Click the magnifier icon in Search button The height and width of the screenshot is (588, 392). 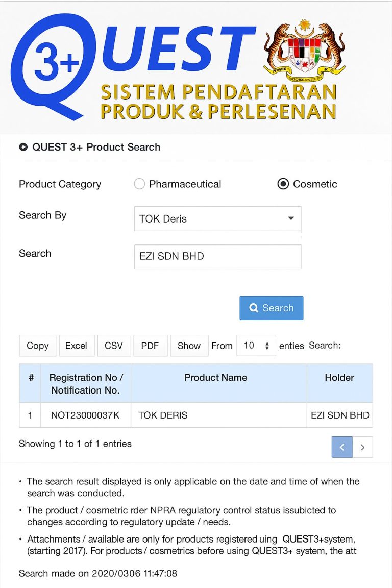click(254, 308)
